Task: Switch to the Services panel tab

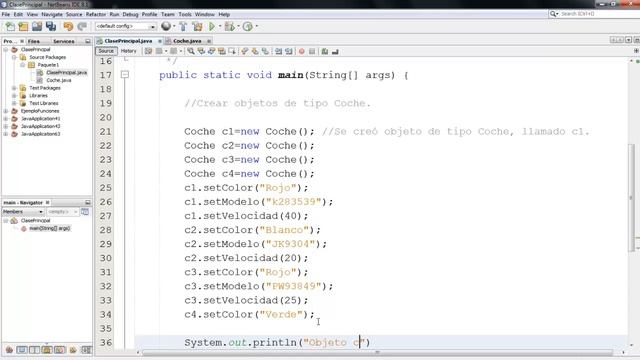Action: click(x=64, y=41)
